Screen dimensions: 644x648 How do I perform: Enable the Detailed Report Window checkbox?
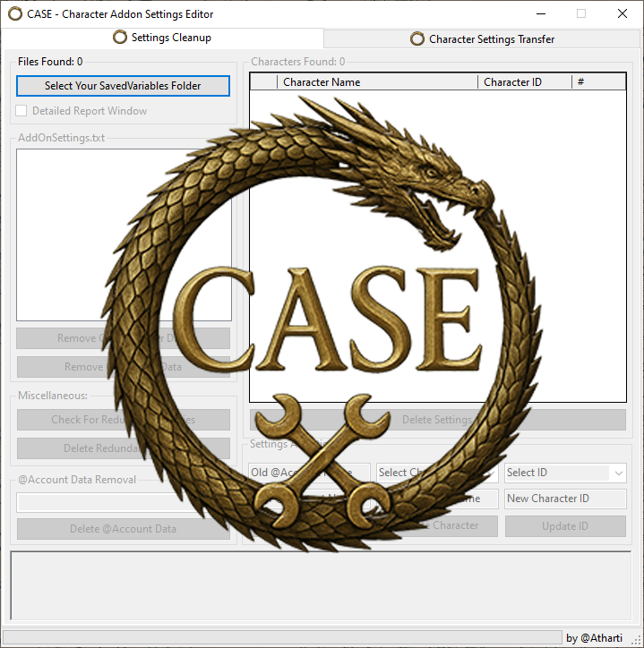[x=22, y=111]
